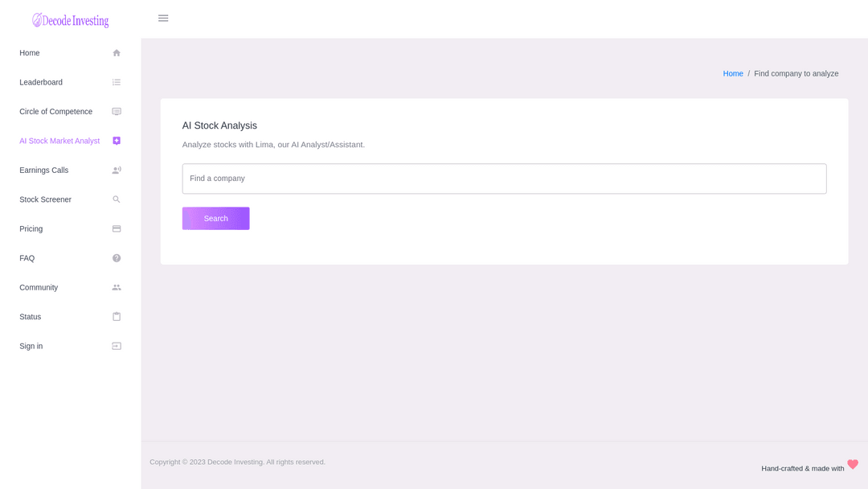Click the Decode Investing logo
This screenshot has height=489, width=868.
pyautogui.click(x=71, y=20)
